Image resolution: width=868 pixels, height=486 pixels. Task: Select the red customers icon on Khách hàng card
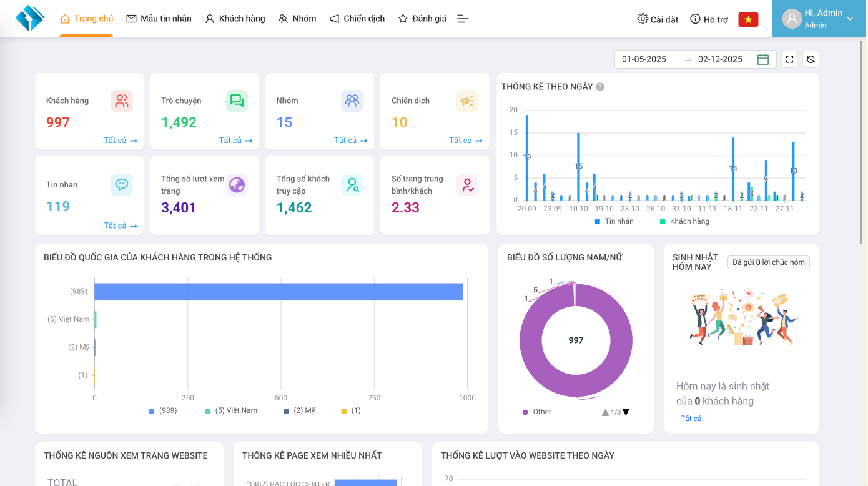pos(122,101)
